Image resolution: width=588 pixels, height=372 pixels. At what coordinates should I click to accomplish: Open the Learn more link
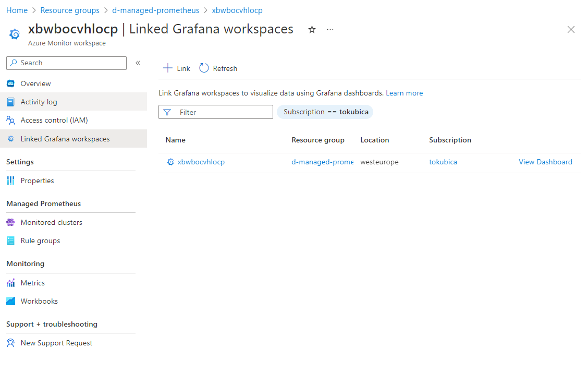coord(404,93)
